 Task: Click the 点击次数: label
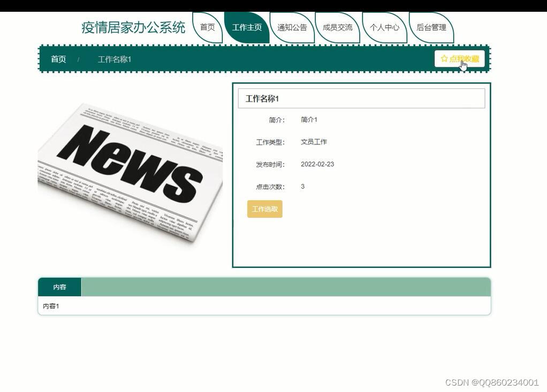(270, 187)
